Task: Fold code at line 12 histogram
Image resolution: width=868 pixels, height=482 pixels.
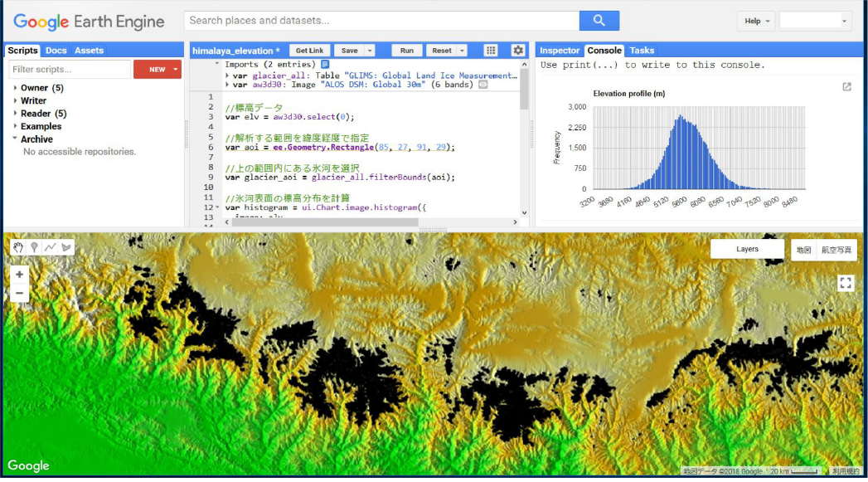Action: click(x=217, y=207)
